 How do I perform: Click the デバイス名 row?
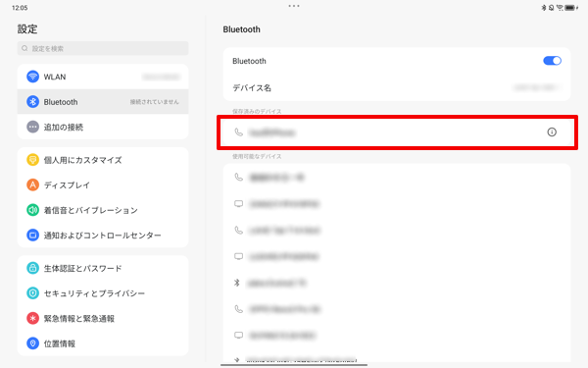tap(397, 88)
